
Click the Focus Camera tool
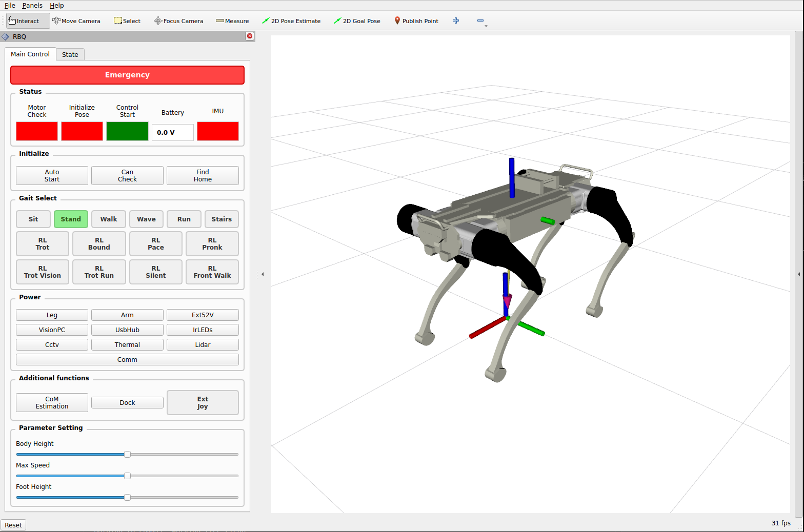(178, 21)
